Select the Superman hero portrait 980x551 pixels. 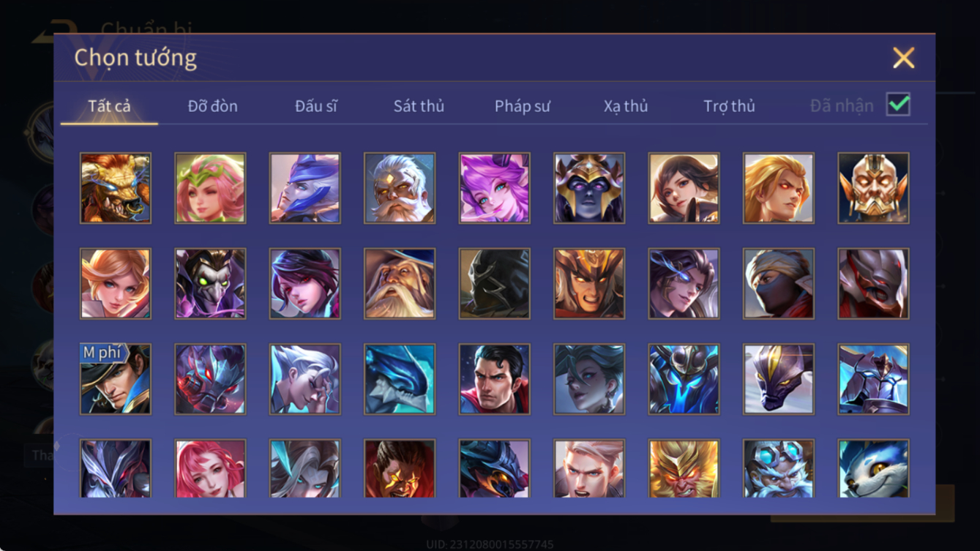click(x=494, y=379)
